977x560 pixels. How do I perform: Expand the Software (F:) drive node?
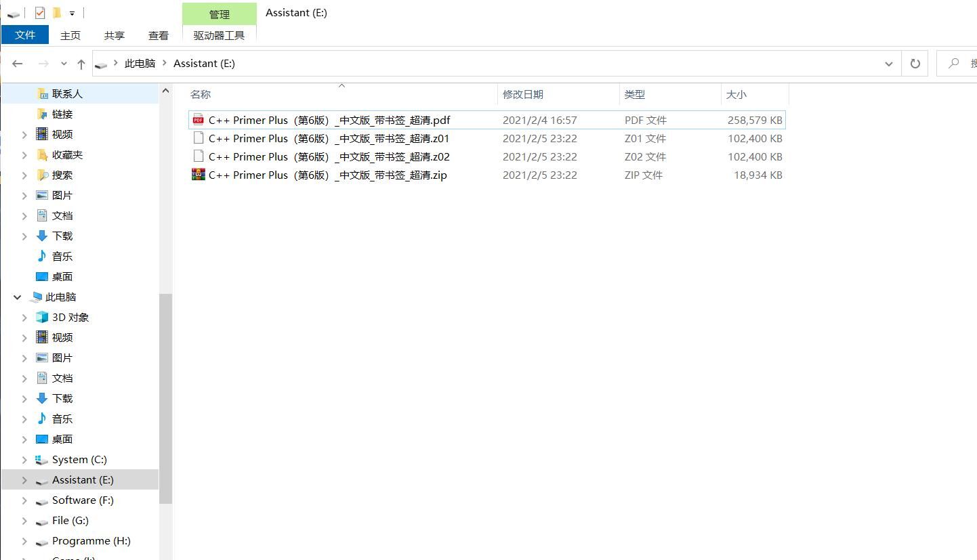click(24, 500)
